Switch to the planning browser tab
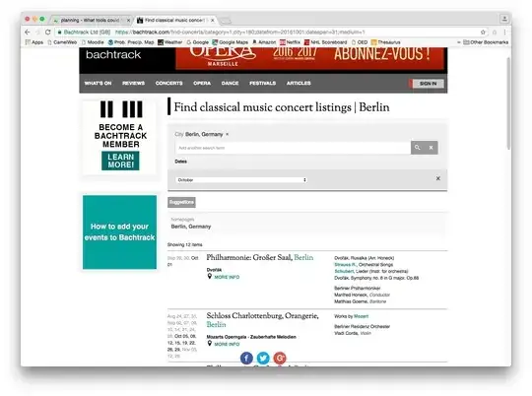 click(91, 21)
